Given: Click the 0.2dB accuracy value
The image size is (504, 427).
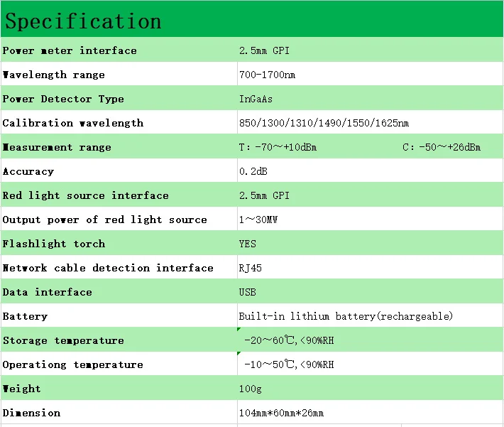Looking at the screenshot, I should coord(253,171).
